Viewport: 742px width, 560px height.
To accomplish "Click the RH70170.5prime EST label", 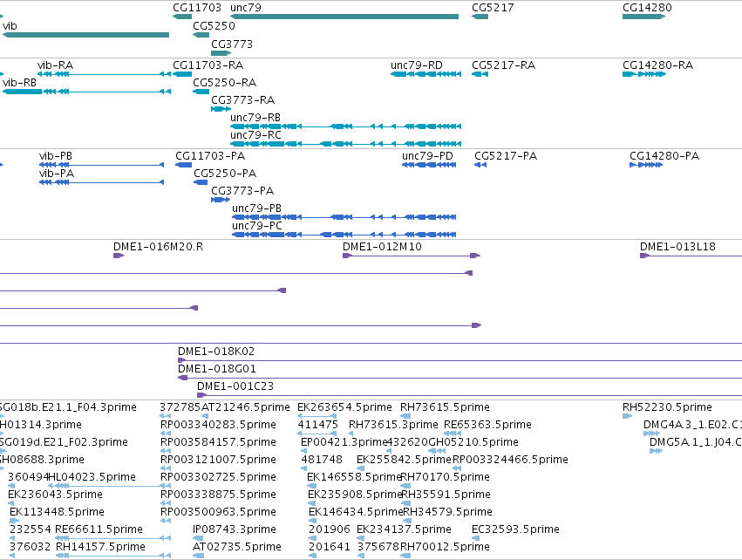I will 445,477.
